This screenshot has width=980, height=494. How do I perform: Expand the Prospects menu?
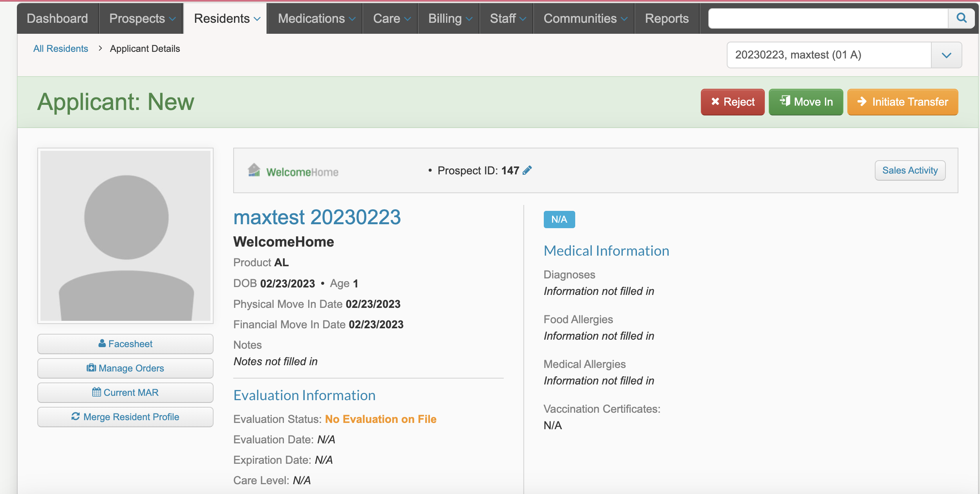pos(142,18)
